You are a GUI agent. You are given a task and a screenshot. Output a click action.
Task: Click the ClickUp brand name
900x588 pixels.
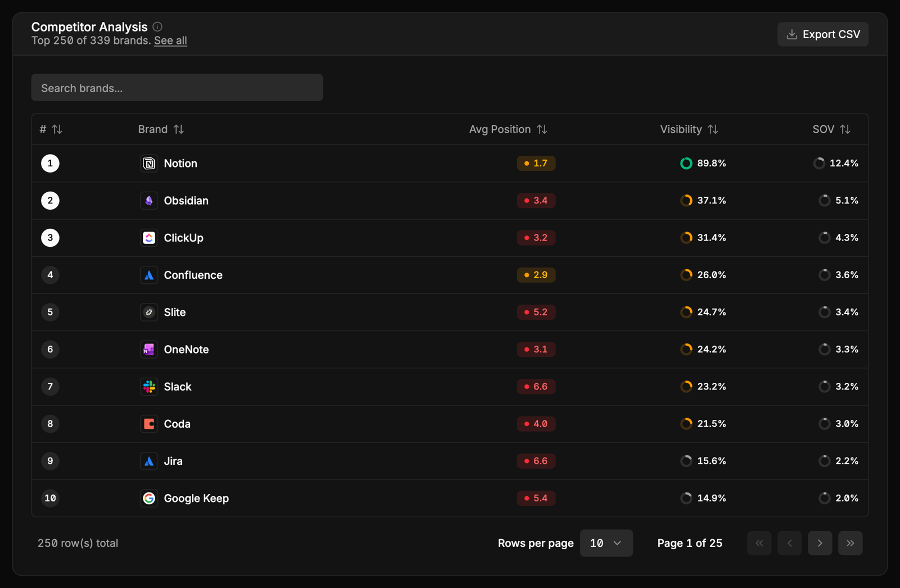(183, 238)
